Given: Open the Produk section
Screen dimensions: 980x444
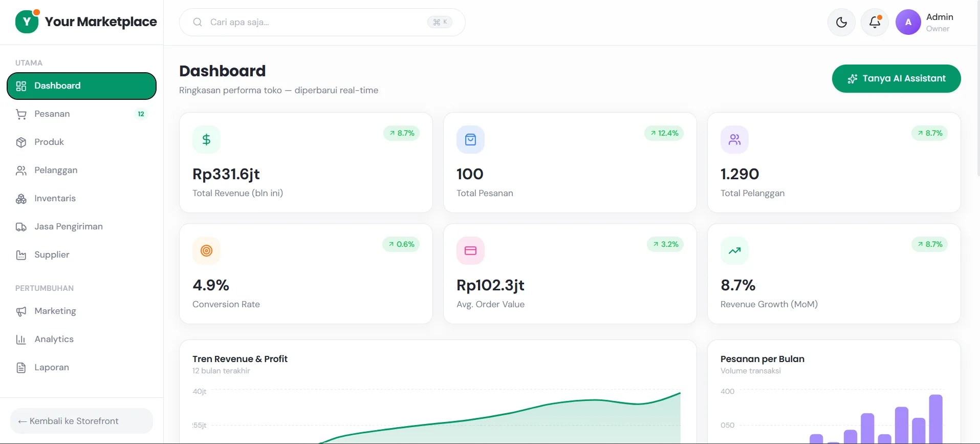Looking at the screenshot, I should (81, 142).
